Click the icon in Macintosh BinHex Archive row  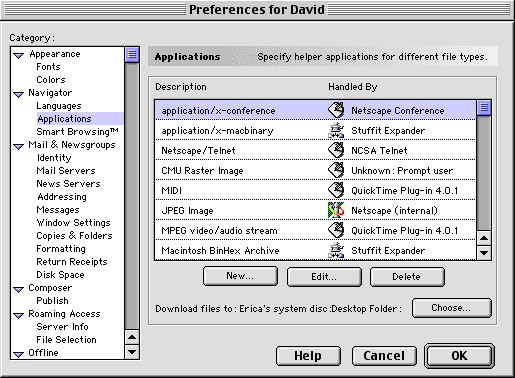tap(336, 250)
